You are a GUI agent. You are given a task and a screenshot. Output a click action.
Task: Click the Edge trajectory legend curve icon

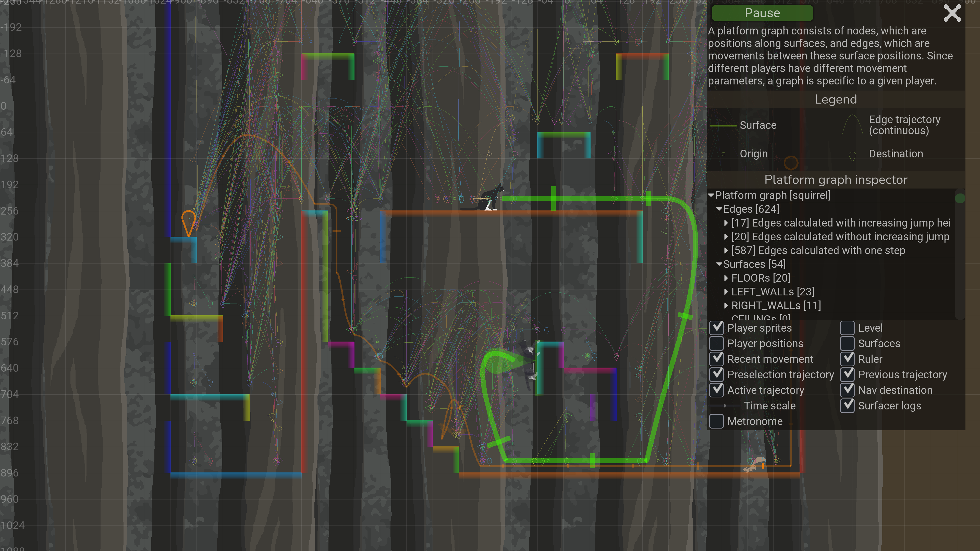coord(852,126)
